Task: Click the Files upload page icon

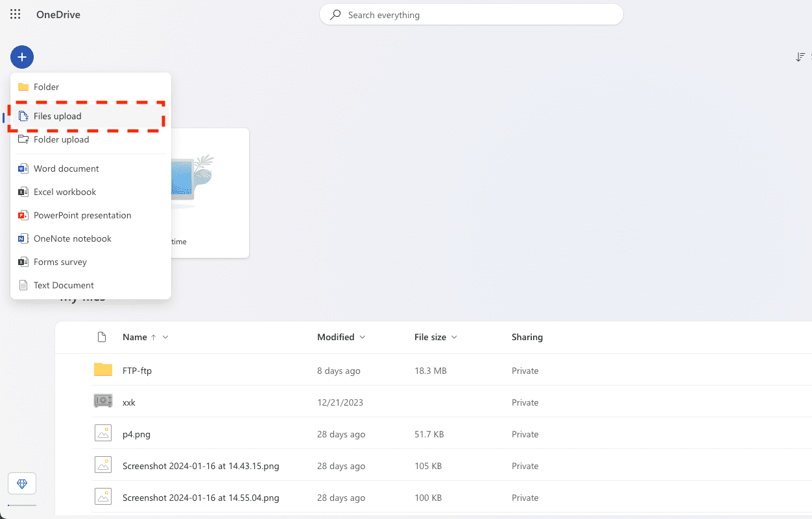Action: coord(23,116)
